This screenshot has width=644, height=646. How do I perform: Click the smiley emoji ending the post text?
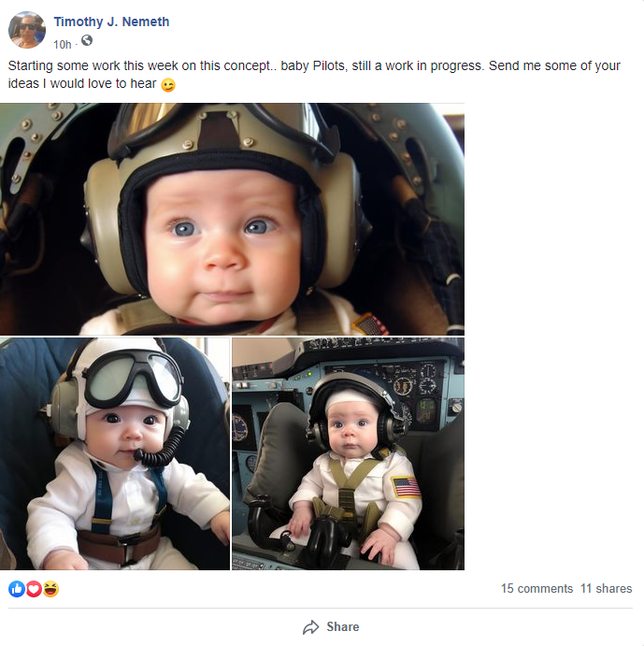[x=168, y=85]
